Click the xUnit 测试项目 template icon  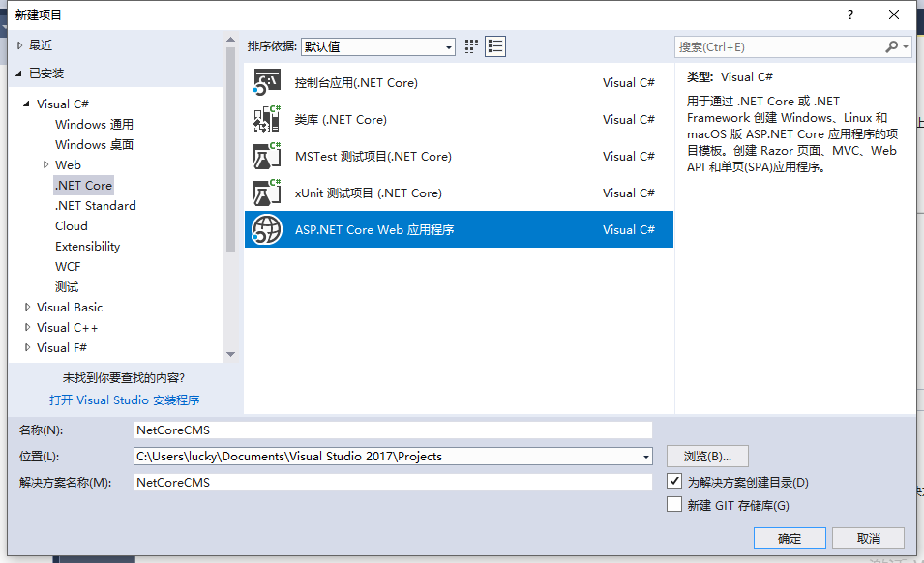(x=266, y=193)
